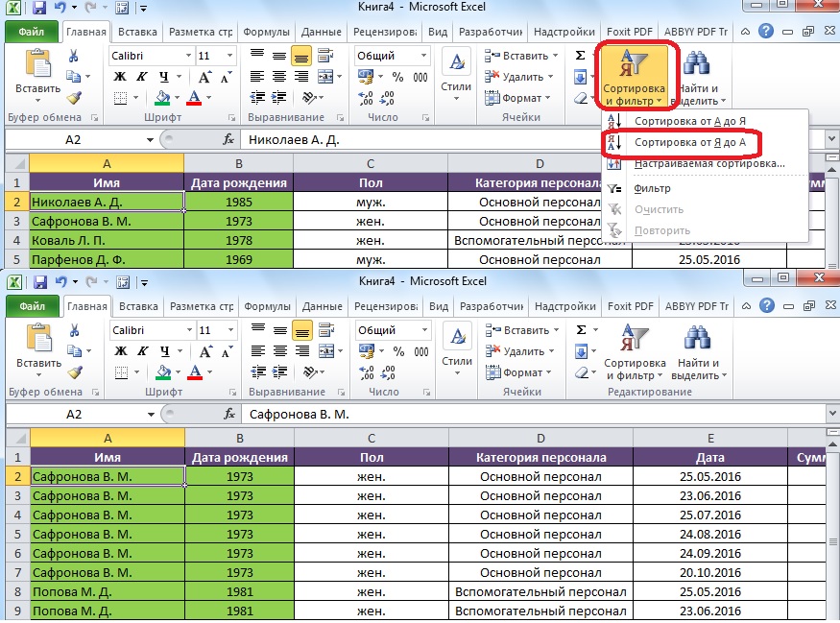Viewport: 840px width, 623px height.
Task: Open font name Calibri dropdown in top window
Action: coord(188,56)
